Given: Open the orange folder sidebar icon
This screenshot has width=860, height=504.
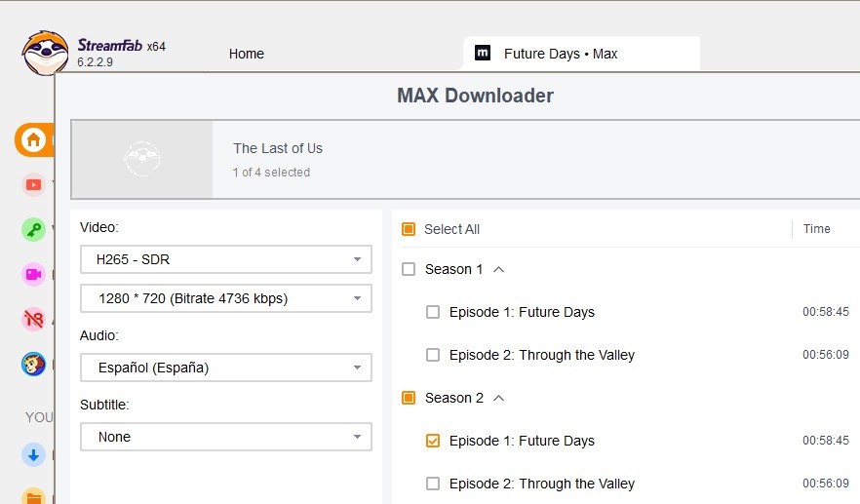Looking at the screenshot, I should [x=33, y=496].
